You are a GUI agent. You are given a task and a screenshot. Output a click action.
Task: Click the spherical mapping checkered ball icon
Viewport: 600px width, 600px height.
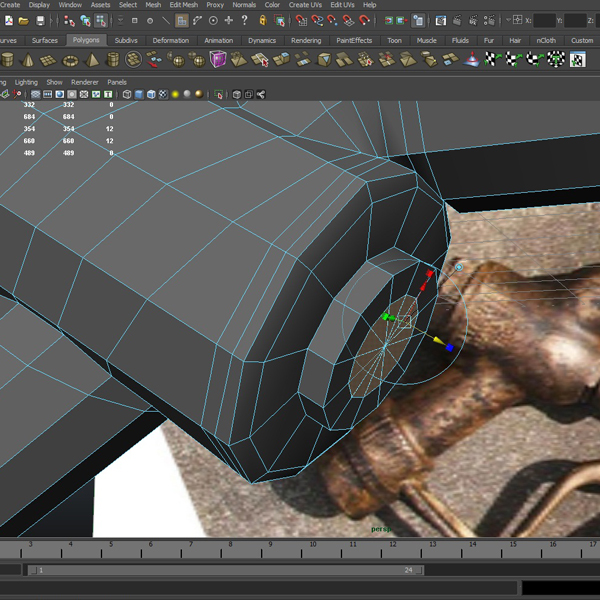556,60
